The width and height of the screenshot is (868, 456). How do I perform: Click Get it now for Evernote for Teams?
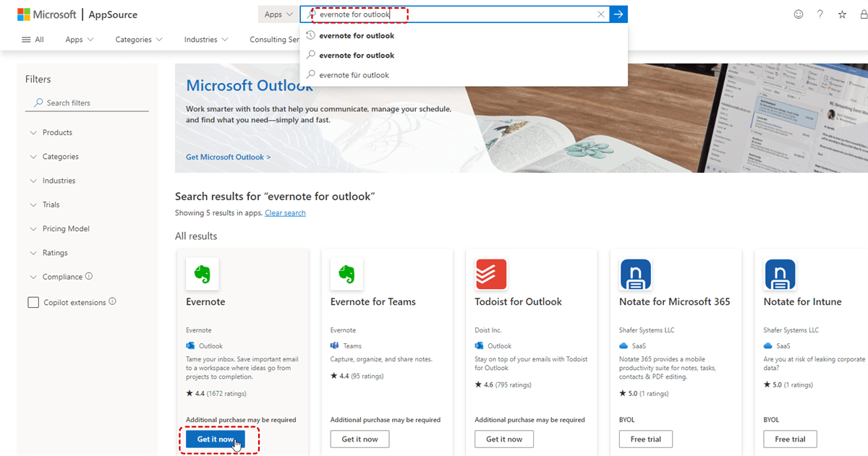point(359,439)
